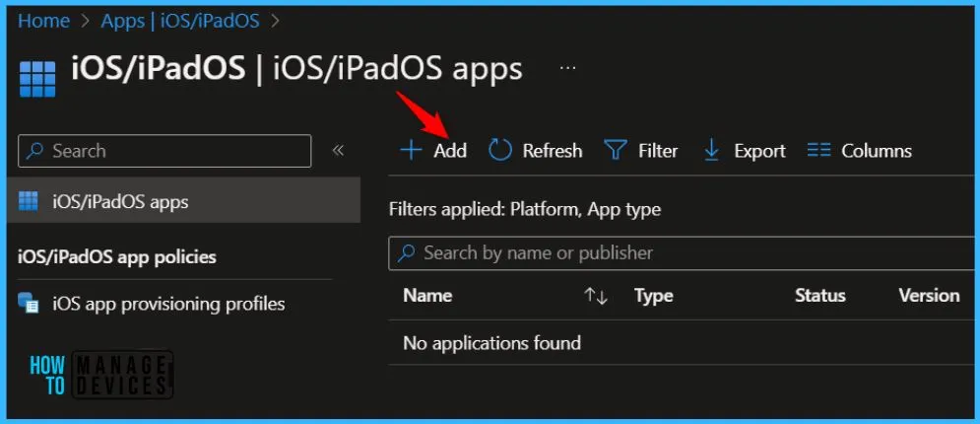Open the ellipsis more options menu
980x424 pixels.
click(x=567, y=69)
